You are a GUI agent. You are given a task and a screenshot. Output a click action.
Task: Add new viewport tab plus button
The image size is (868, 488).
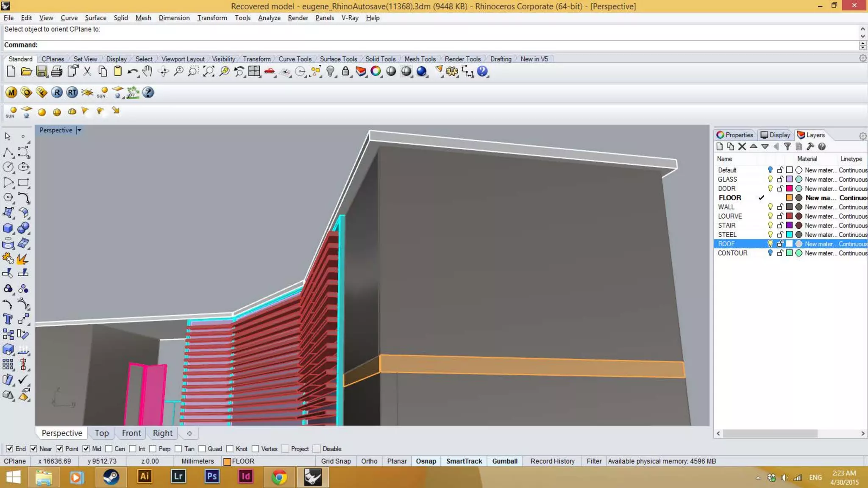(189, 433)
